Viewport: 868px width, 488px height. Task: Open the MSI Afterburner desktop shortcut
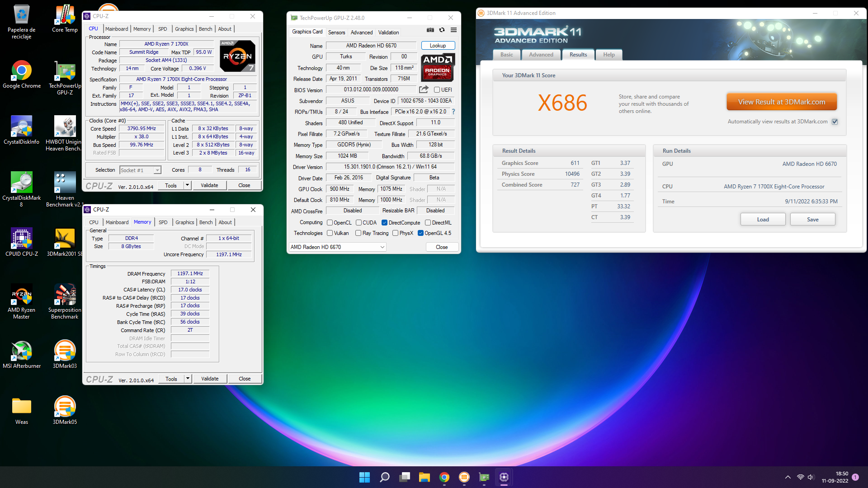tap(21, 355)
